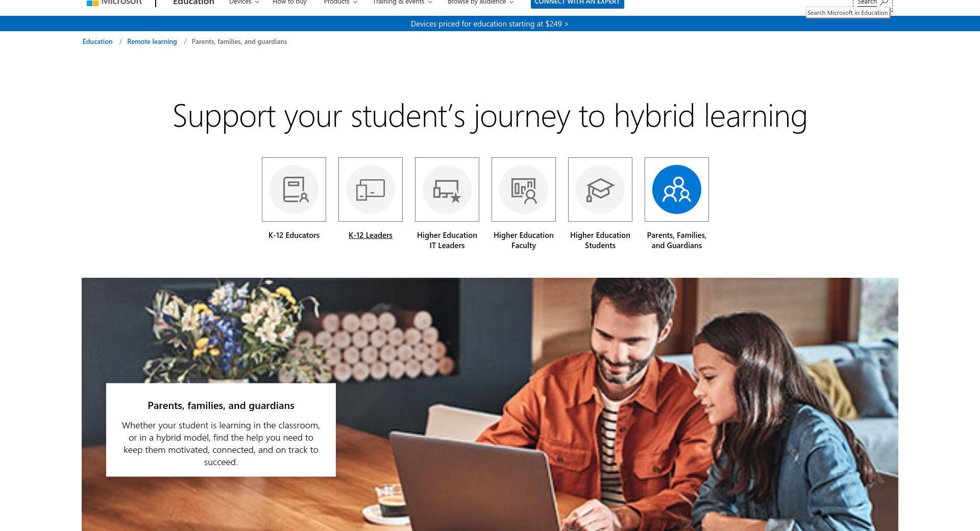Screen dimensions: 980x531
Task: Expand the Products dropdown menu
Action: 340,3
